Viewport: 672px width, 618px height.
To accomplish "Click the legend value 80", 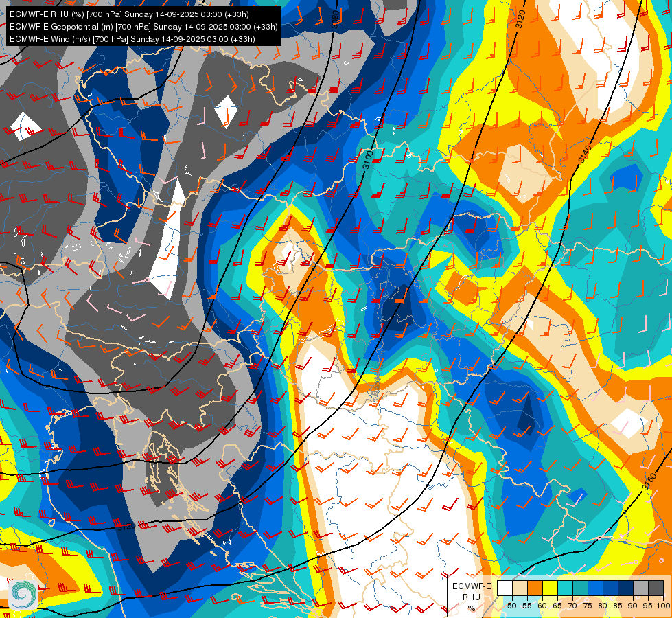I will (x=603, y=606).
